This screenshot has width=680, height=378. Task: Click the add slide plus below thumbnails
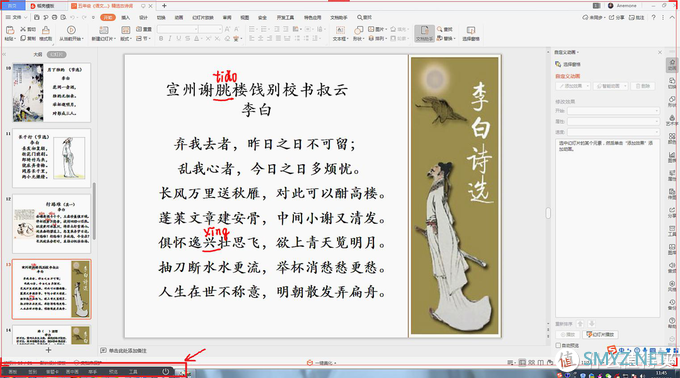click(x=48, y=350)
